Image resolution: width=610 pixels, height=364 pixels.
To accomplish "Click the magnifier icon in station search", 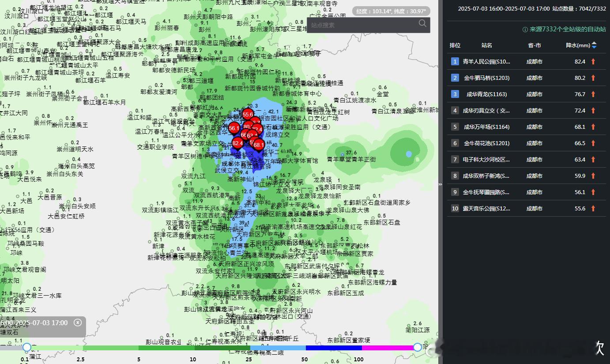I will 422,24.
